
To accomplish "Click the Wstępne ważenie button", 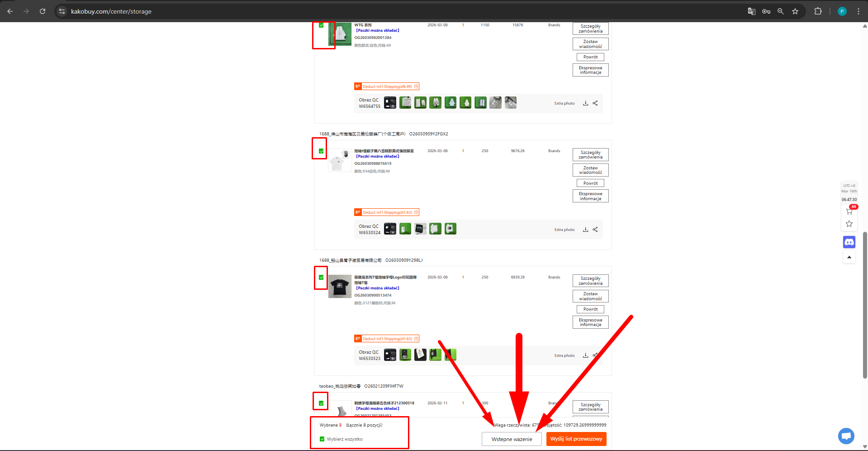I will [512, 439].
